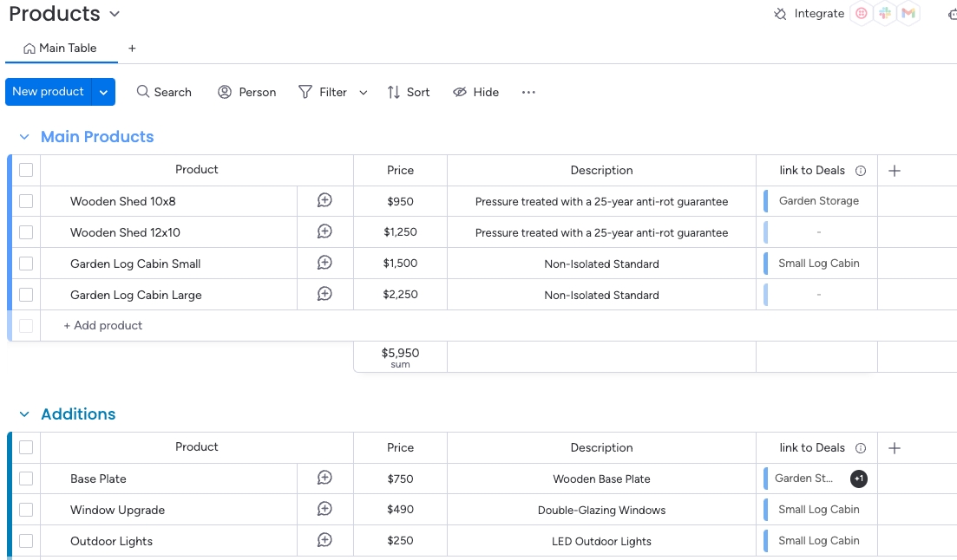This screenshot has width=957, height=560.
Task: Click the blue color bar of the Garden Storage deal
Action: point(766,201)
